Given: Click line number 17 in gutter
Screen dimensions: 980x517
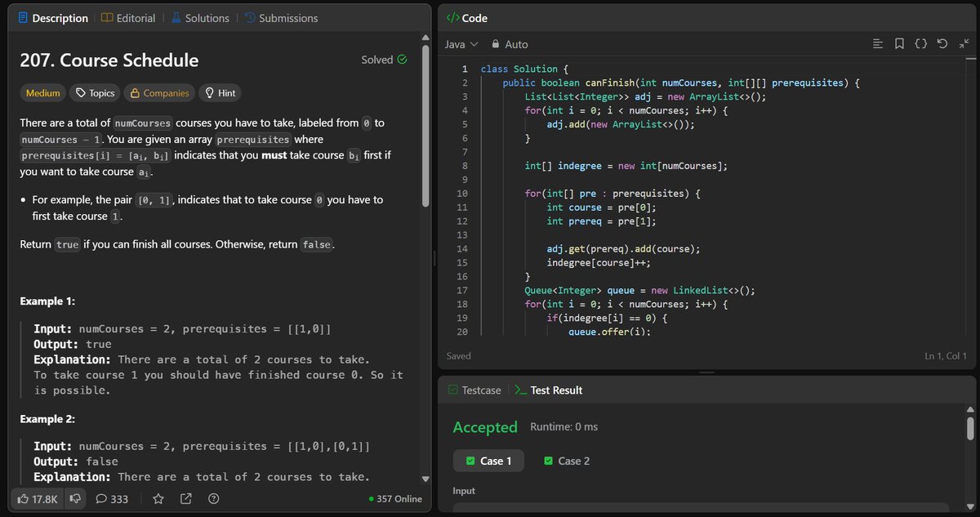Looking at the screenshot, I should click(462, 290).
